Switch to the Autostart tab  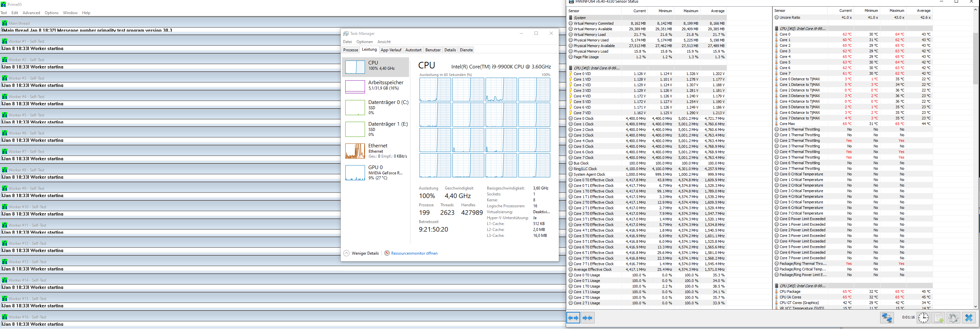pyautogui.click(x=413, y=50)
